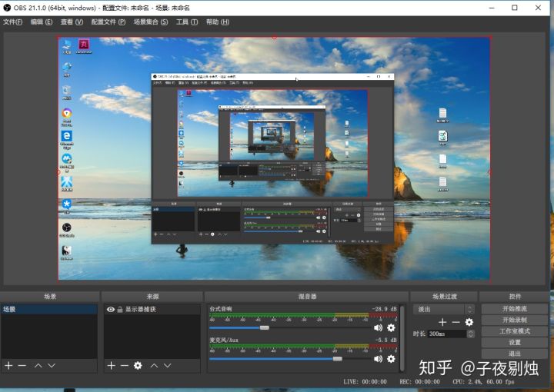
Task: Open settings gear for 台式音响 audio
Action: [x=391, y=328]
